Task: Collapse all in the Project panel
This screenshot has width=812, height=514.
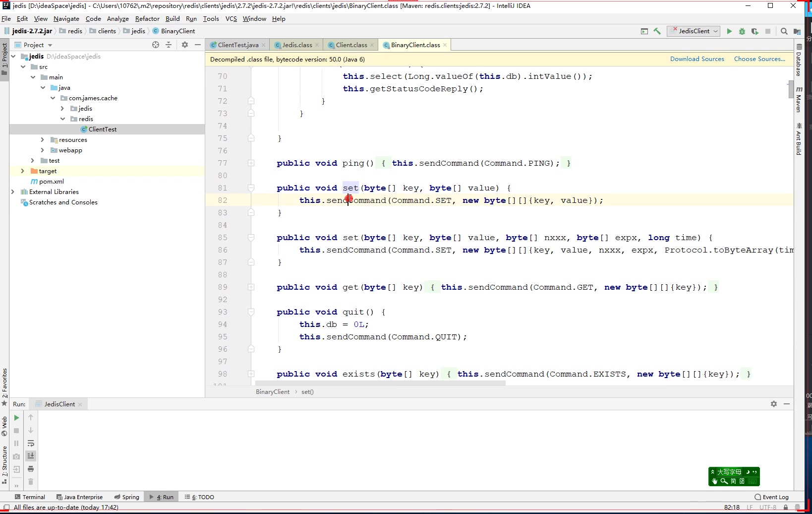Action: click(x=169, y=45)
